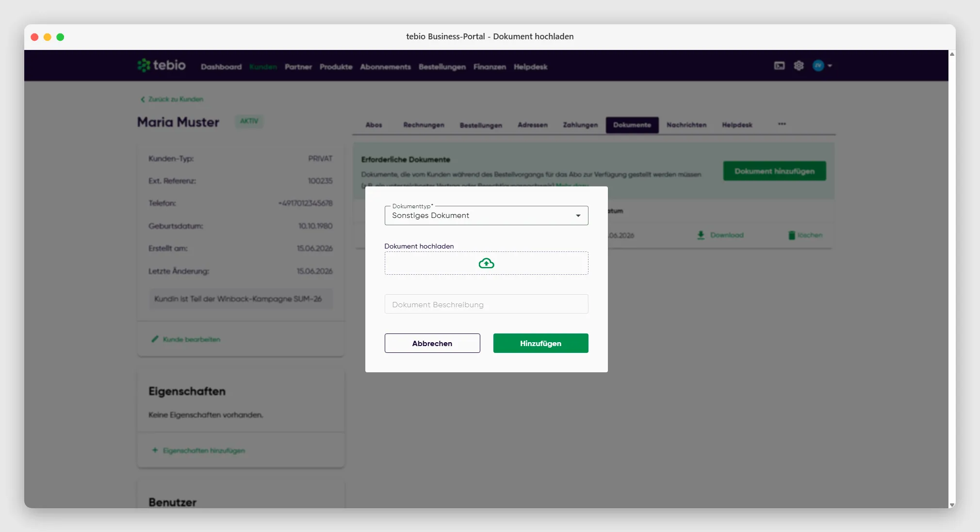Click the Kunden-Typ value PRIVAT
The width and height of the screenshot is (980, 532).
320,158
